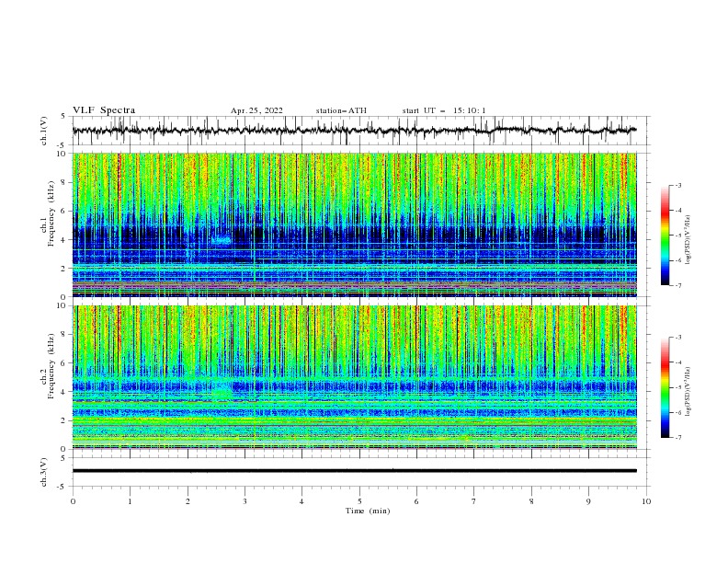Click the ch.1 color scale bar
Viewport: 728px width, 563px height.
pyautogui.click(x=665, y=236)
